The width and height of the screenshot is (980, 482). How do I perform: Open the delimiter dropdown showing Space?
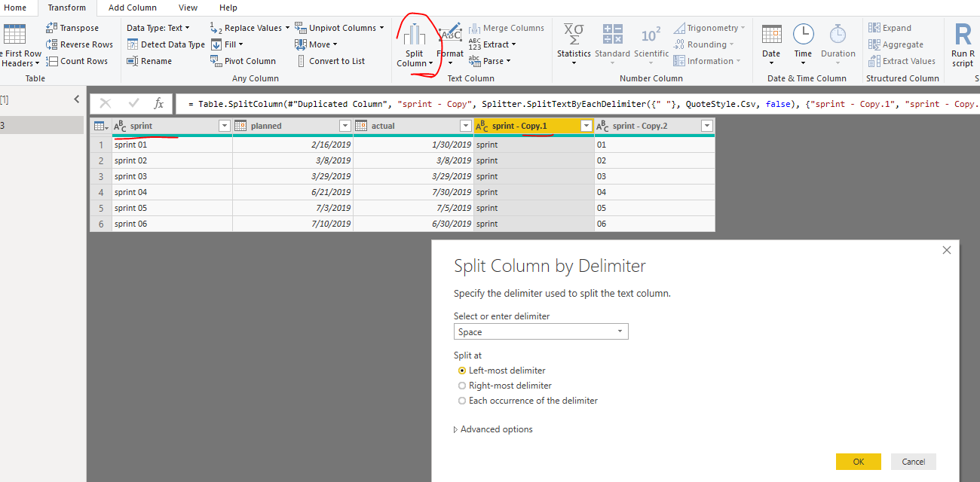click(x=541, y=331)
